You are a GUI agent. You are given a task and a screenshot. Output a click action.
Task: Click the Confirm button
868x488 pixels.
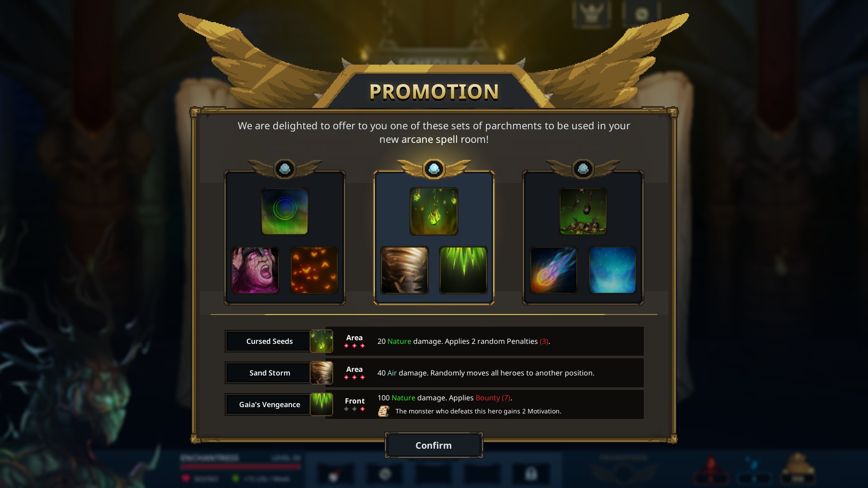click(434, 446)
